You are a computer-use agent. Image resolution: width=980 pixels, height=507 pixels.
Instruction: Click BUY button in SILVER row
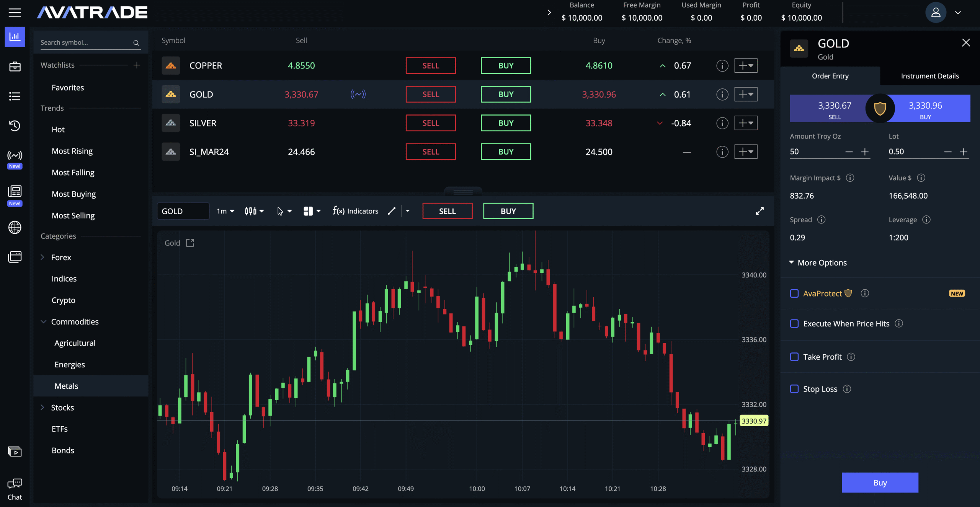(506, 123)
